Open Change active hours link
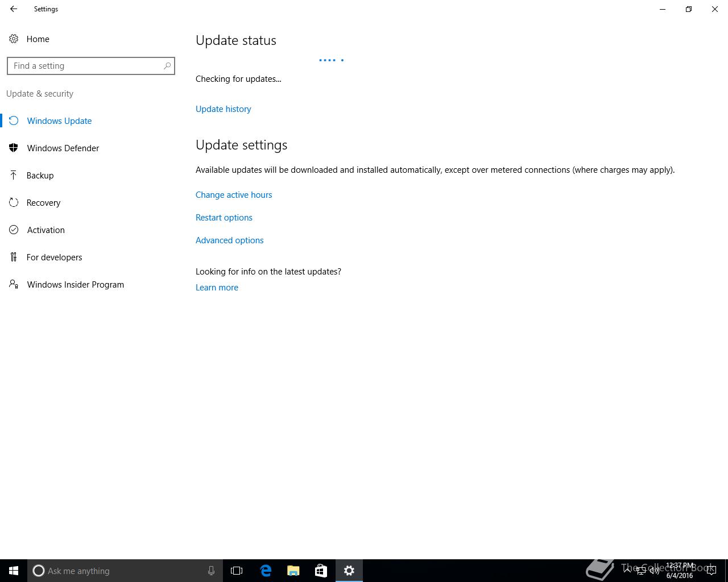This screenshot has width=728, height=582. [x=234, y=195]
